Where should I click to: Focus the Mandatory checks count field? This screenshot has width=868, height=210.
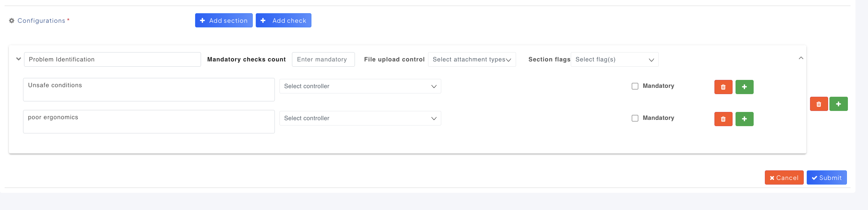(x=323, y=59)
